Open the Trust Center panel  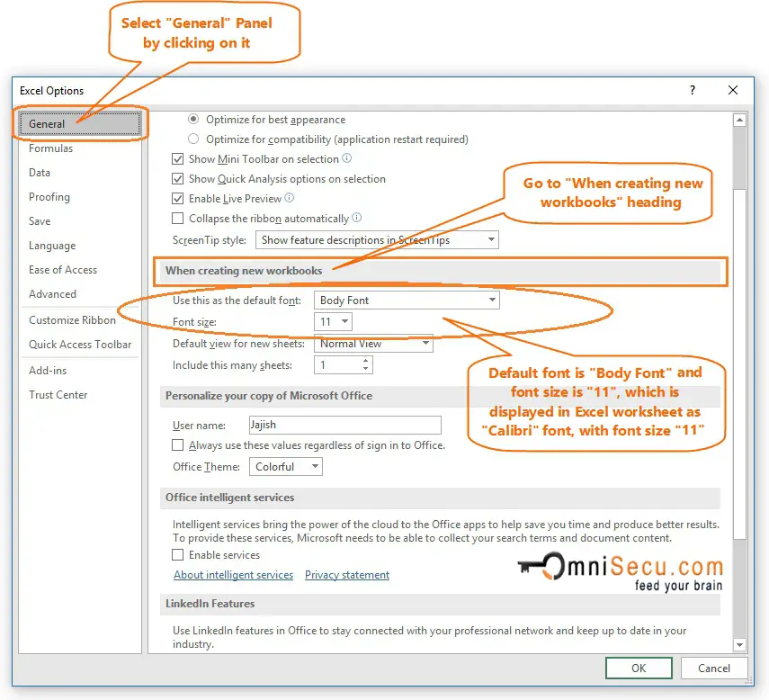(x=58, y=395)
